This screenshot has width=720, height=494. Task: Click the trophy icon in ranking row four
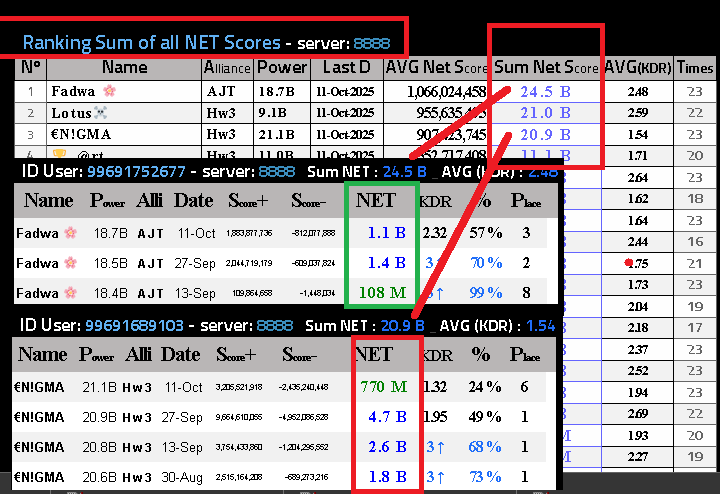tap(59, 155)
